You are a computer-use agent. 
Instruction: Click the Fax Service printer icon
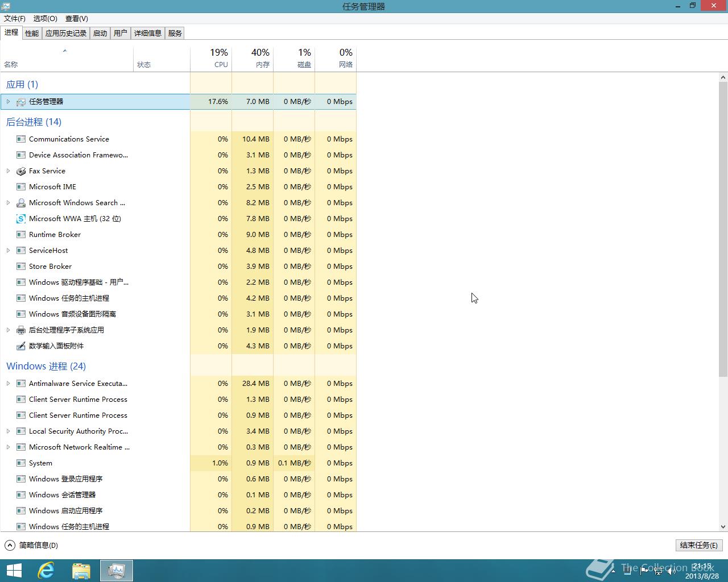tap(21, 171)
